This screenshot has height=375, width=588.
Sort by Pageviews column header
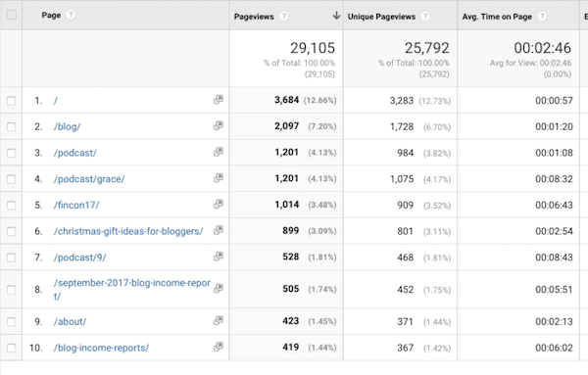[254, 17]
